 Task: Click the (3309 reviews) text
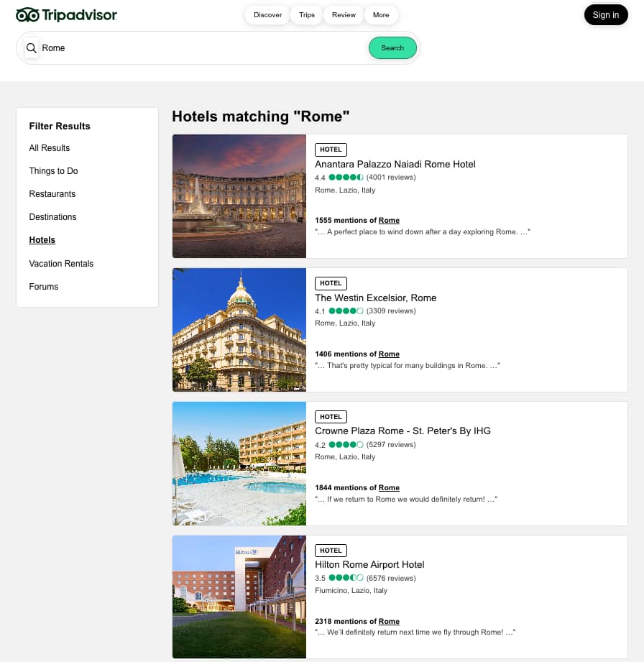coord(391,311)
